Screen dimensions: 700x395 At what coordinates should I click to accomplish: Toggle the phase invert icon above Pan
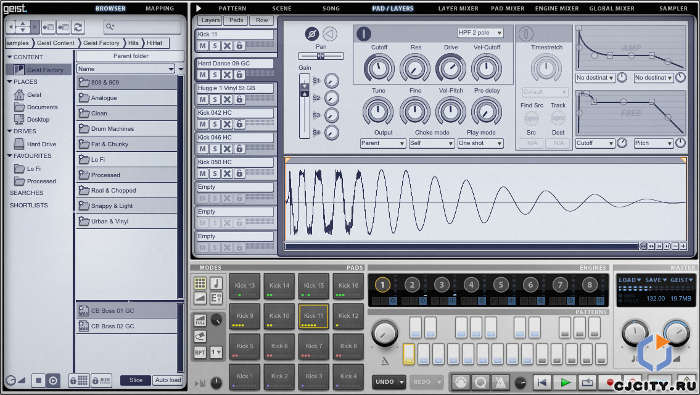312,34
